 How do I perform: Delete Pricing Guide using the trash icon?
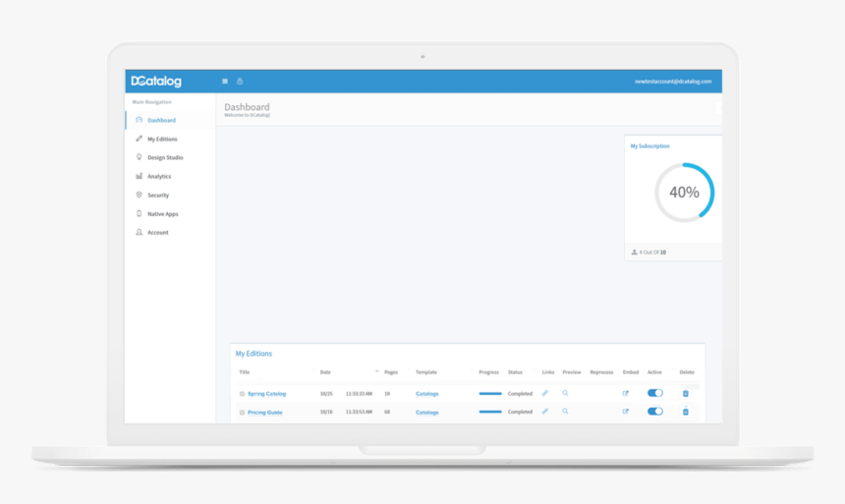[686, 412]
